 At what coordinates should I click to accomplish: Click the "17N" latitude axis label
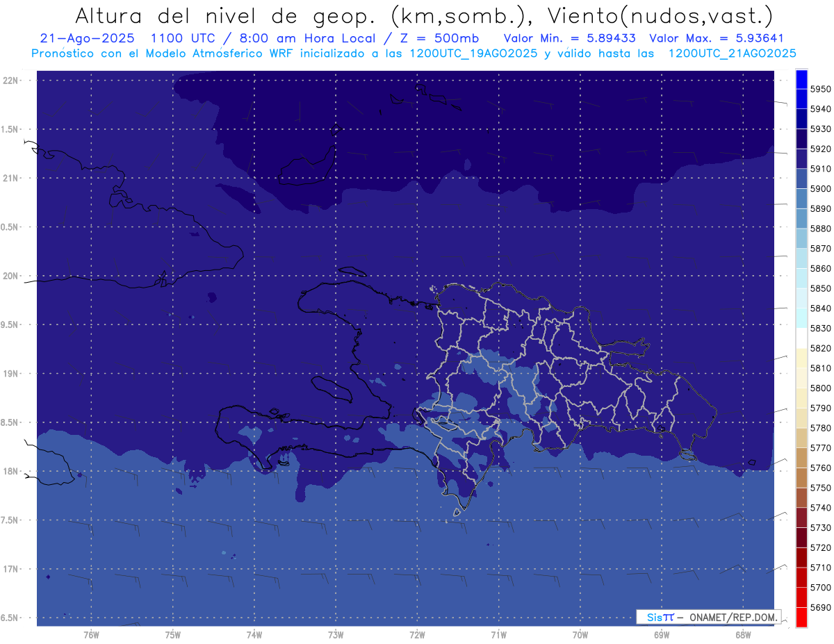coord(11,569)
